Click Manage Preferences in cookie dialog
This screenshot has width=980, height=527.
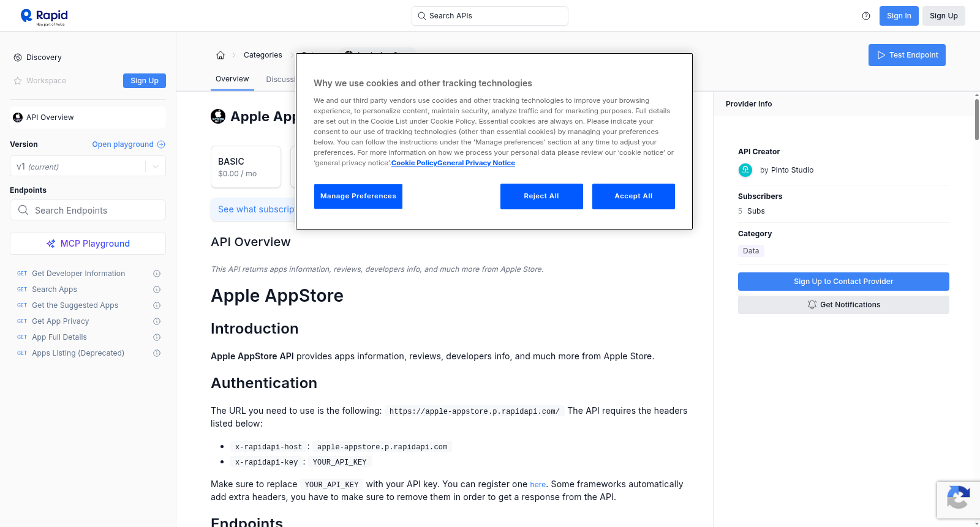(x=358, y=196)
